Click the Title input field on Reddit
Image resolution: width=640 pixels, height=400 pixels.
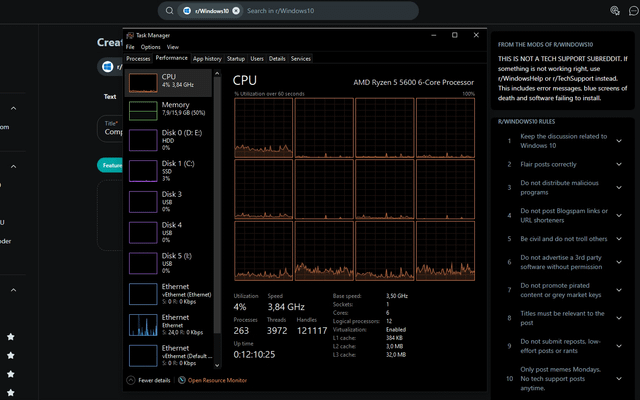110,129
